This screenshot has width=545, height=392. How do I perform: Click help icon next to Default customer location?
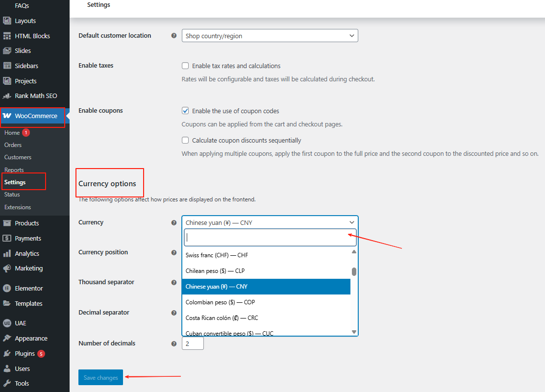[173, 36]
